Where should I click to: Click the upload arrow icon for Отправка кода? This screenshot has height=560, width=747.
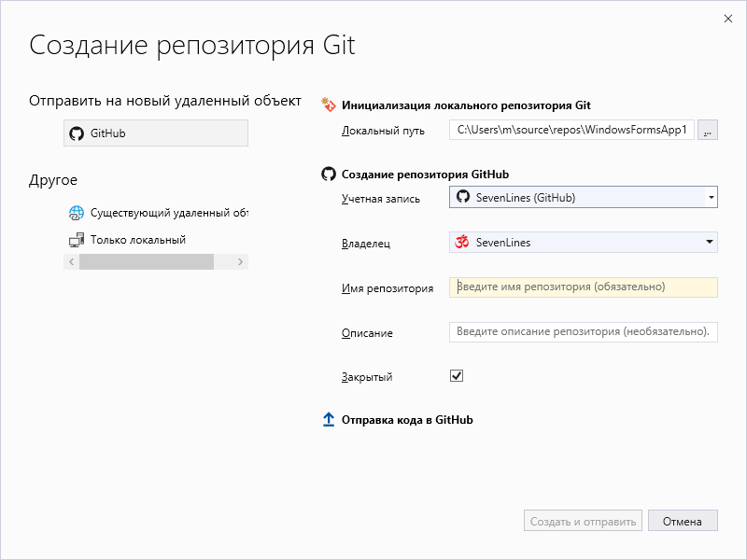point(329,419)
